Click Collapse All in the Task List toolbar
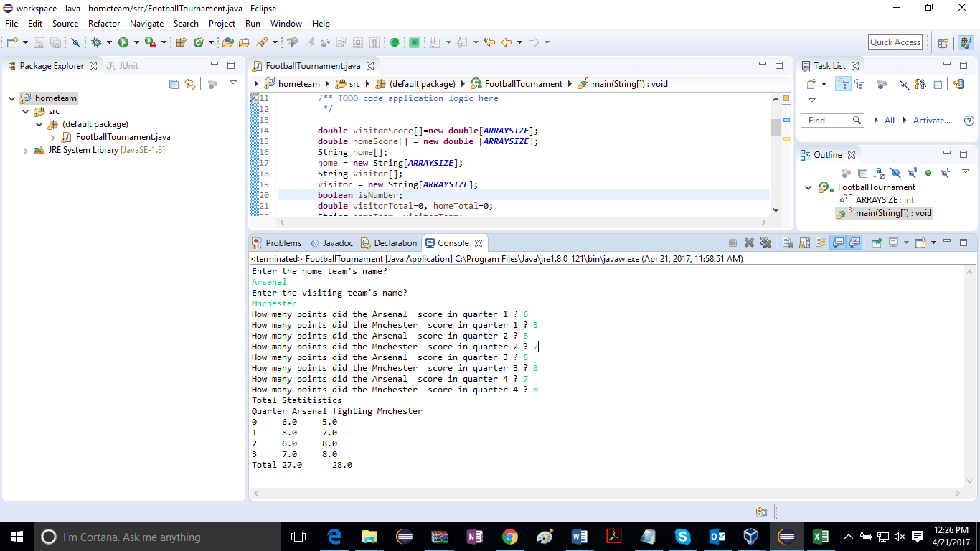This screenshot has height=551, width=980. (x=938, y=84)
